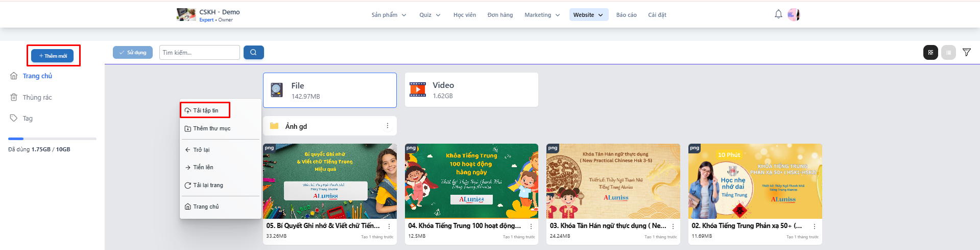Open the Cài đặt menu
Screen dimensions: 980x250
[657, 15]
